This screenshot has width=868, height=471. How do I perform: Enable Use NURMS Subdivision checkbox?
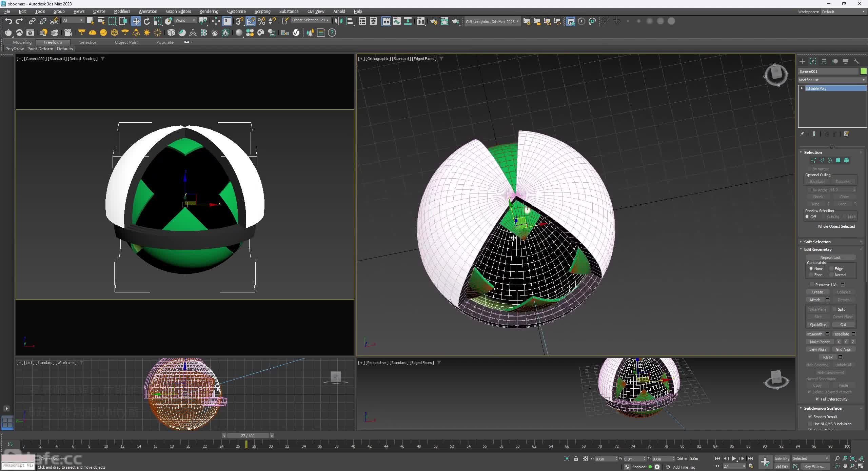coord(810,424)
